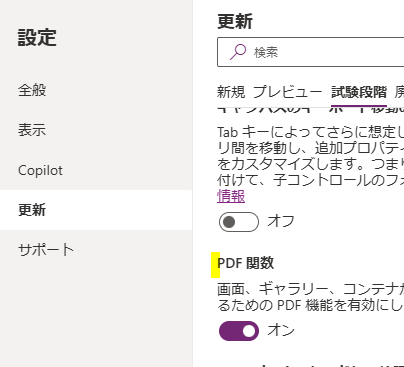Click the オフ toggle label

coord(281,221)
